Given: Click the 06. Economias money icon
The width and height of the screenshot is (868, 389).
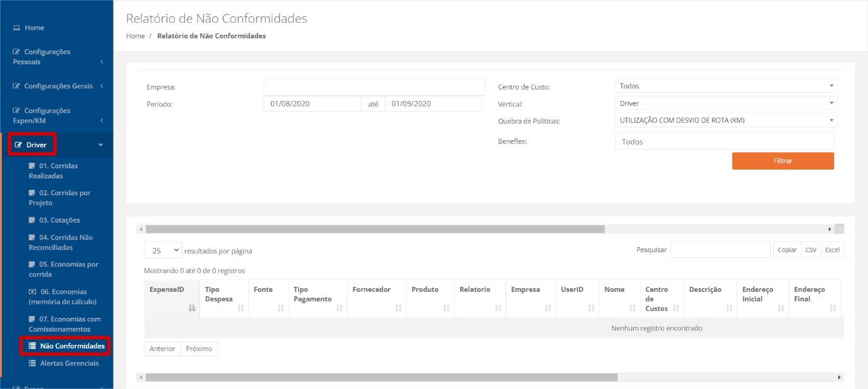Looking at the screenshot, I should coord(33,292).
